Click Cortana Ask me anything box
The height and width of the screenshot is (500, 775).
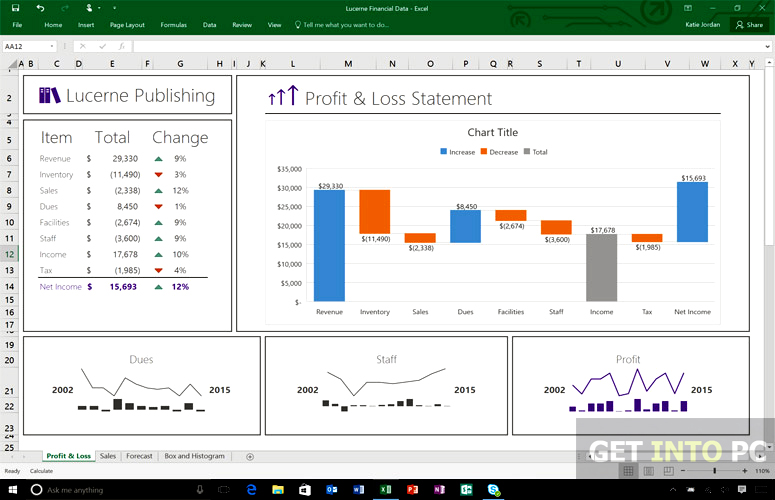pyautogui.click(x=117, y=490)
